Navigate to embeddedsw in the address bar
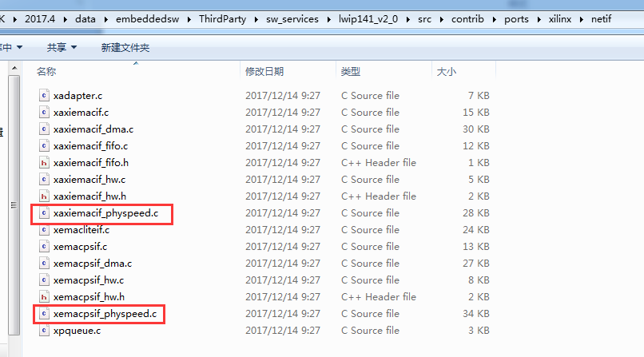Image resolution: width=644 pixels, height=357 pixels. click(x=147, y=19)
